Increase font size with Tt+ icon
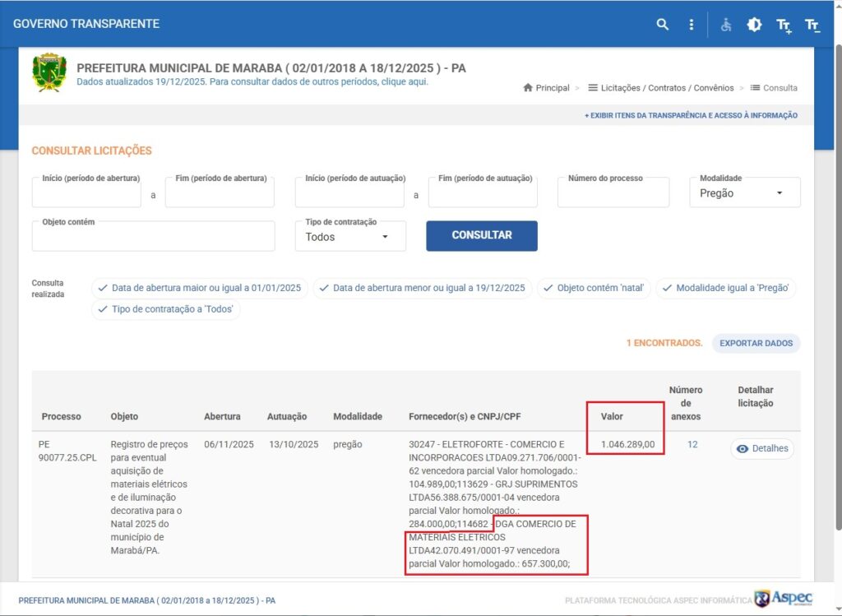Viewport: 842px width, 616px height. (x=784, y=25)
